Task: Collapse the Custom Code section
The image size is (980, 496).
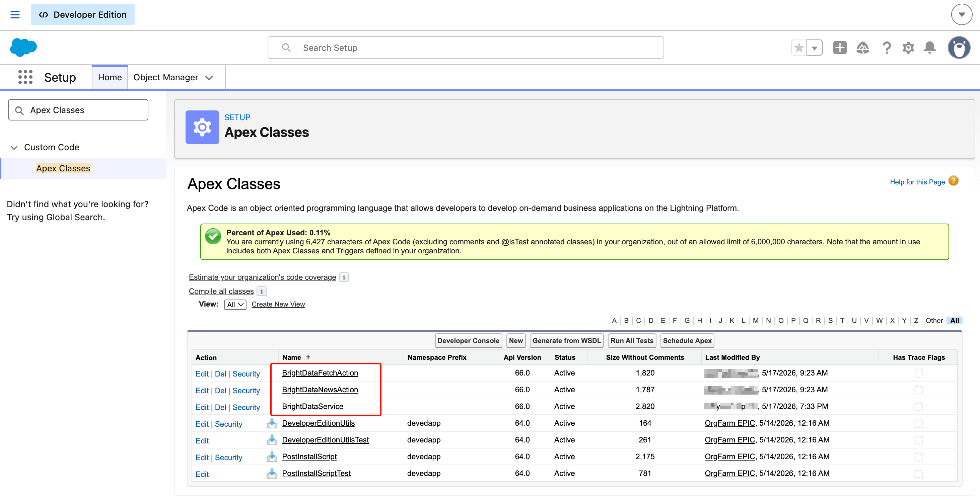Action: (x=14, y=148)
